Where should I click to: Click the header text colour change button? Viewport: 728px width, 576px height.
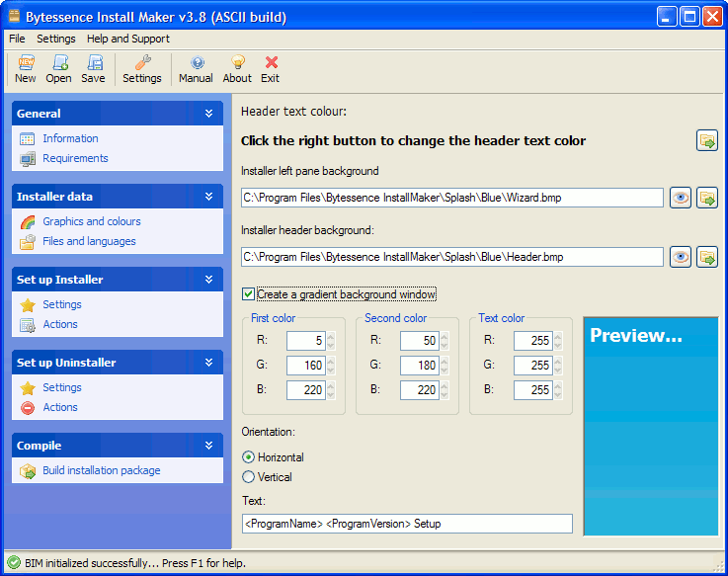[x=707, y=140]
